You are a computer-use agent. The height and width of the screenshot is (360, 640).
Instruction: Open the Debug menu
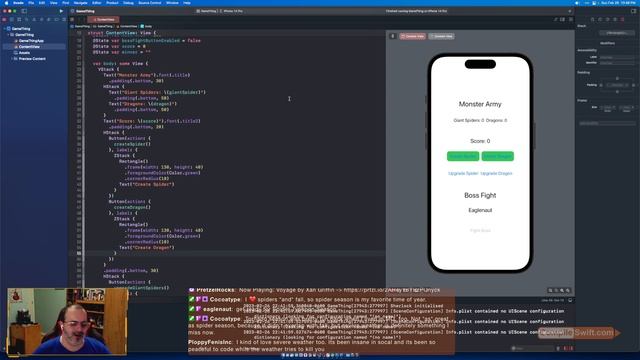(x=128, y=3)
